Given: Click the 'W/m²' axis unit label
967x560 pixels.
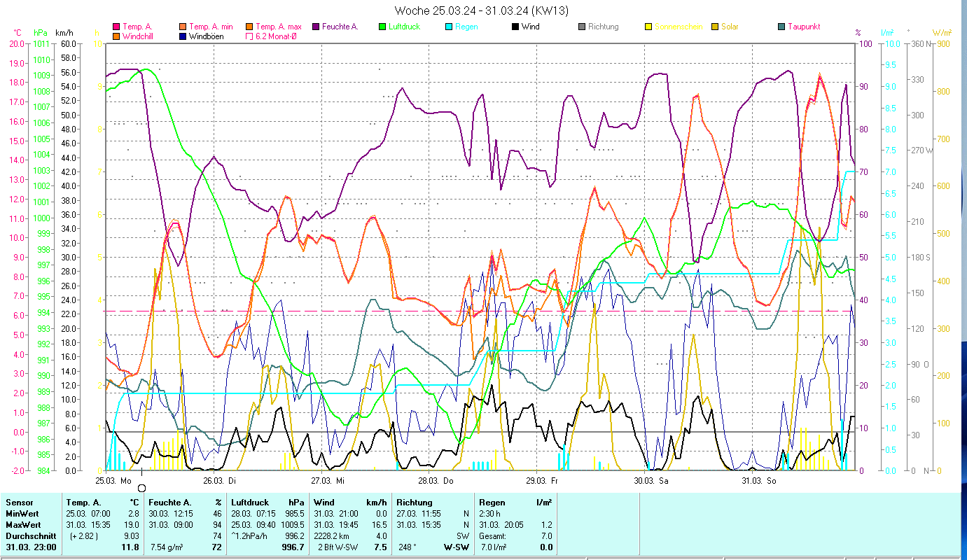Looking at the screenshot, I should pos(941,33).
